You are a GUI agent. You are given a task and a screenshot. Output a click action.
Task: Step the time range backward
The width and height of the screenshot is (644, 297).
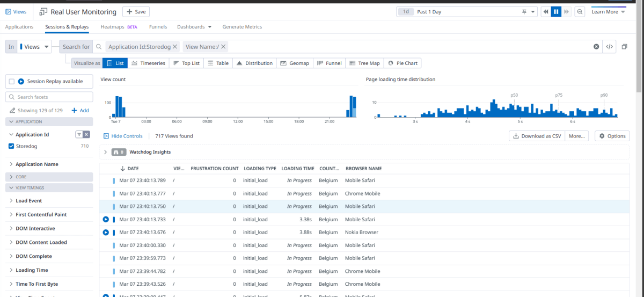pos(546,12)
